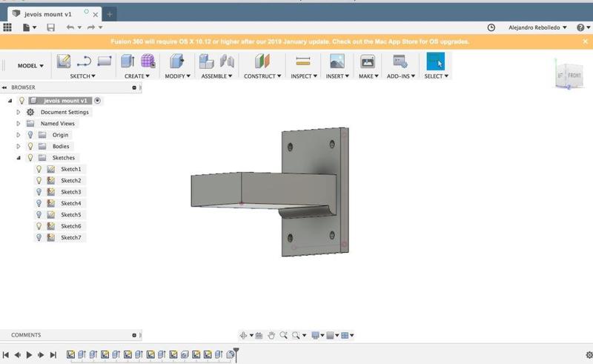Open the ASSEMBLE menu
The image size is (593, 364).
[x=216, y=76]
